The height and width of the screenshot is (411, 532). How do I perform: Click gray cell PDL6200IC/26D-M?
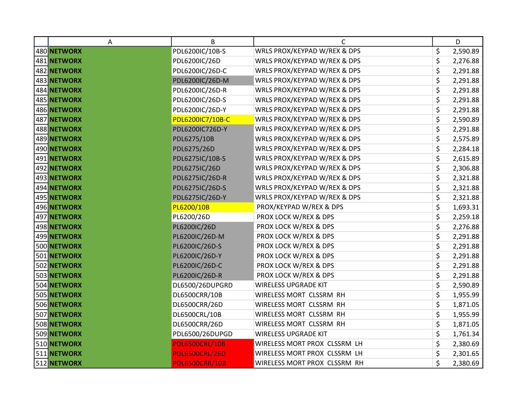click(x=212, y=81)
